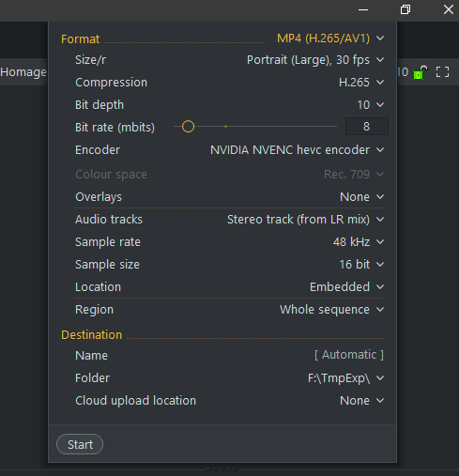Click the Name field [ Automatic ]

click(349, 355)
